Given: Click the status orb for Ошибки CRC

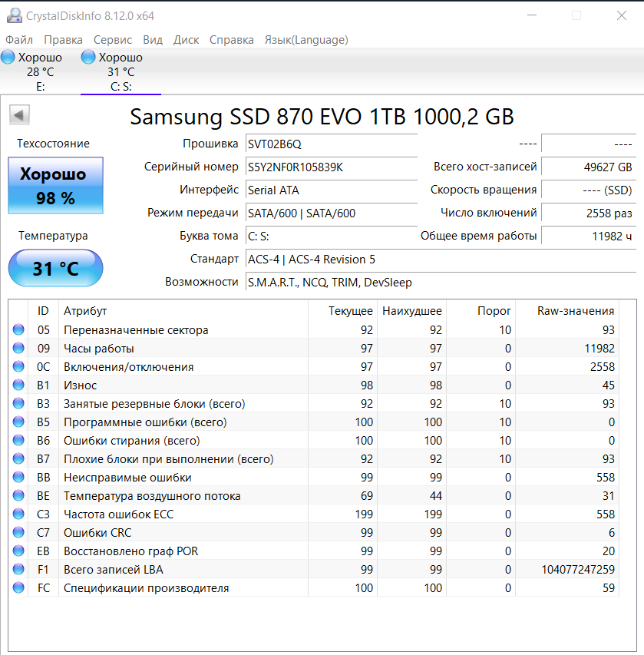Looking at the screenshot, I should pyautogui.click(x=18, y=533).
